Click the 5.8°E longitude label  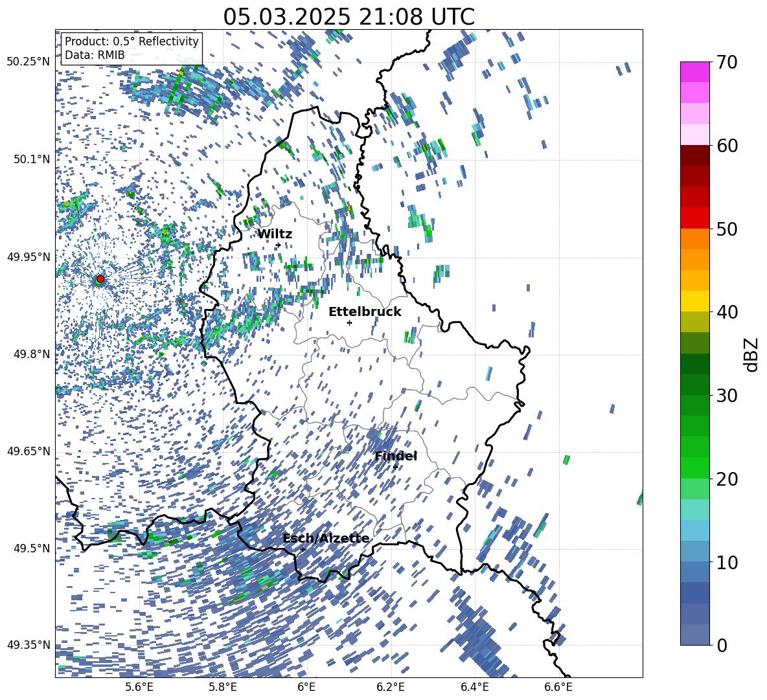[223, 687]
